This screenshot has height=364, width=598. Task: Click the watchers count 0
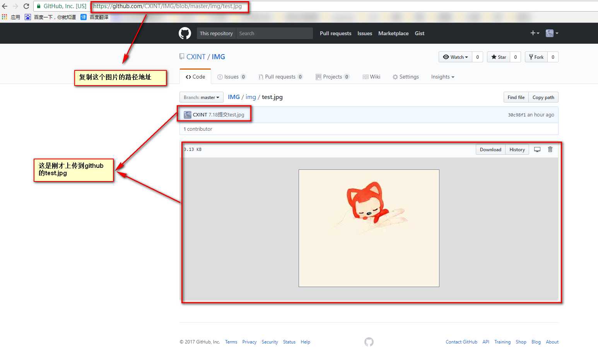pyautogui.click(x=477, y=57)
